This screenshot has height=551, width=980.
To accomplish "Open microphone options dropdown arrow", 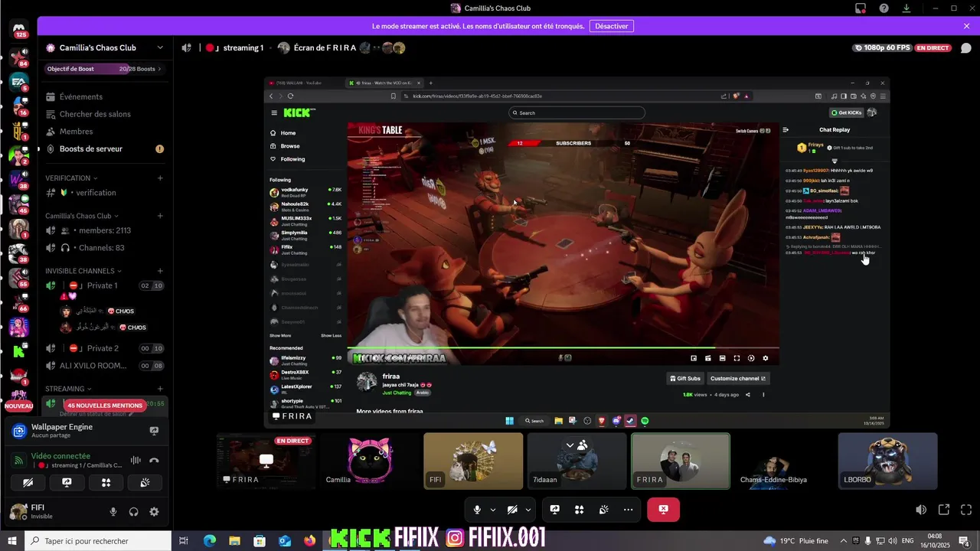I will 492,510.
